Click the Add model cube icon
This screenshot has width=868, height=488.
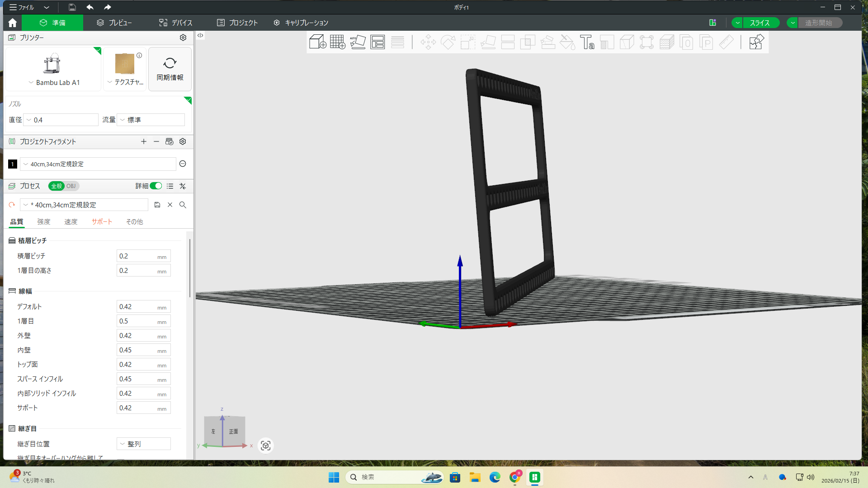pos(317,42)
